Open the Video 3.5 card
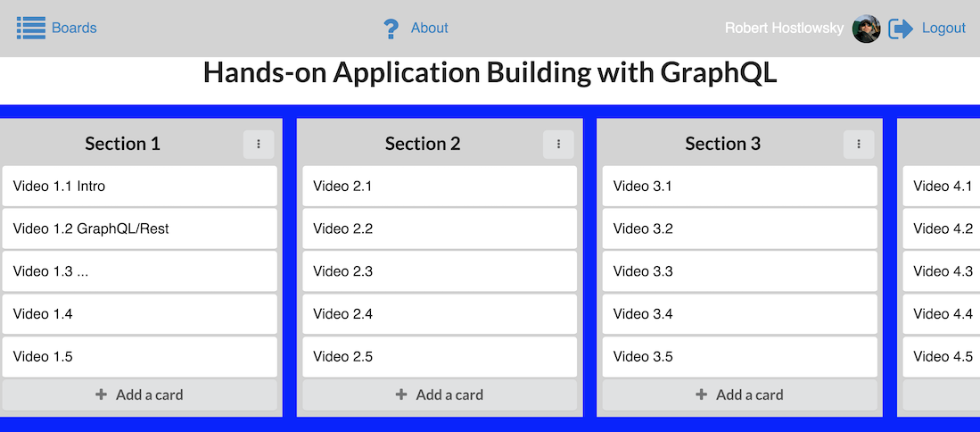This screenshot has width=980, height=432. point(739,357)
